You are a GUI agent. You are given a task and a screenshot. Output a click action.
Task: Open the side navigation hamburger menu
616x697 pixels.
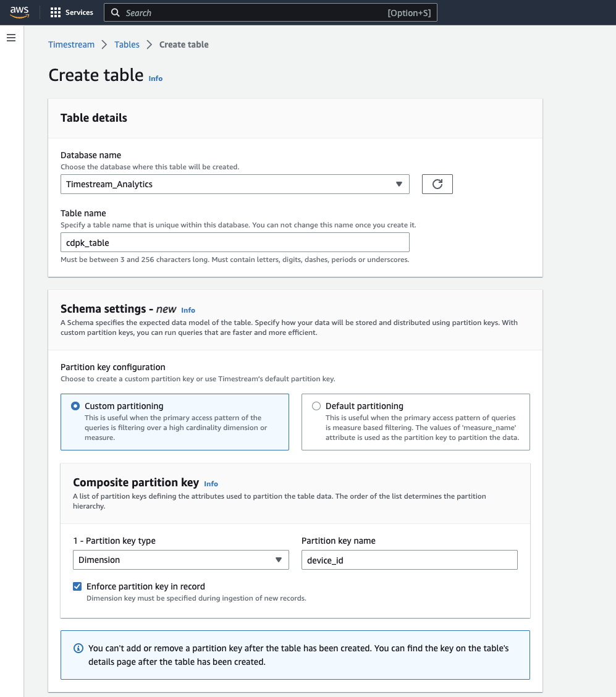pyautogui.click(x=11, y=38)
